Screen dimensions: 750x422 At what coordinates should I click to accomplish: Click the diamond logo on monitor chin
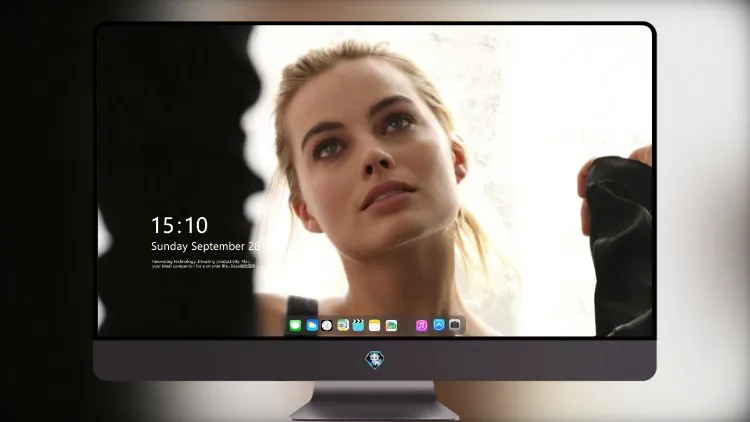coord(375,360)
